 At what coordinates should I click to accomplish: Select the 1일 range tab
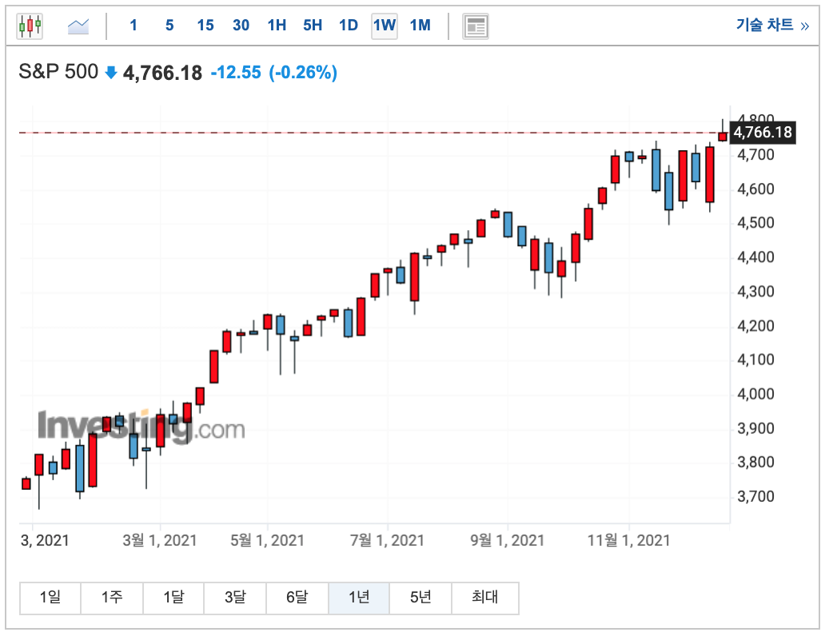(50, 598)
